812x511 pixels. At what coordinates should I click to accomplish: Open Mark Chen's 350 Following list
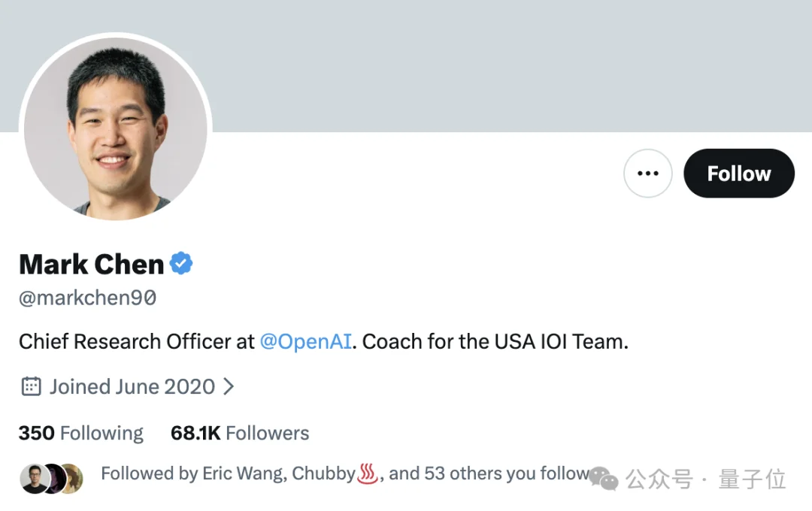click(80, 433)
